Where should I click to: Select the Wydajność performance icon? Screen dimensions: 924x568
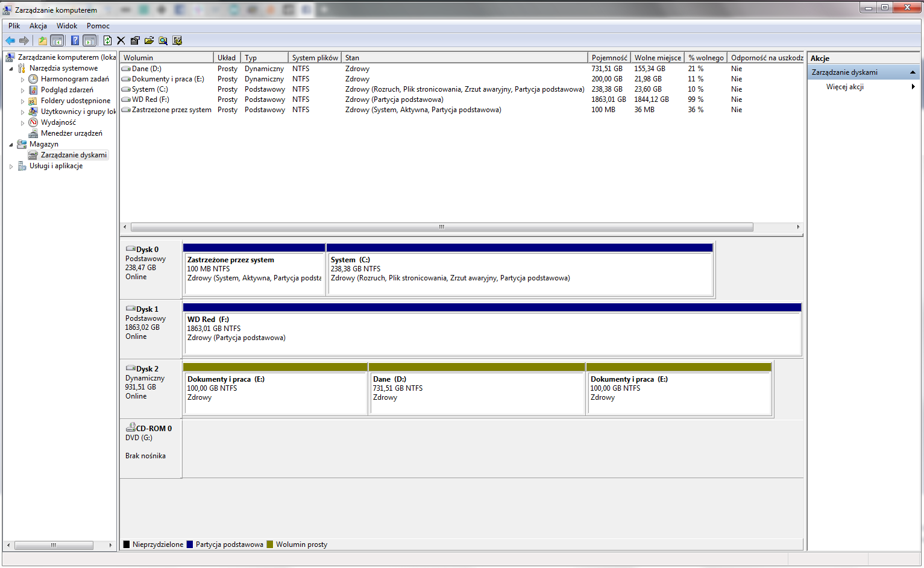tap(33, 122)
